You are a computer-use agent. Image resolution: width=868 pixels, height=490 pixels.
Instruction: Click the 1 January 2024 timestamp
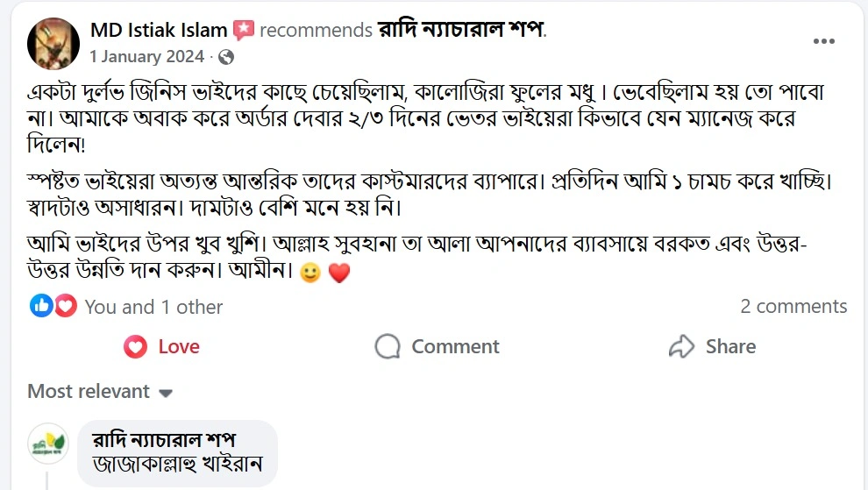point(146,57)
